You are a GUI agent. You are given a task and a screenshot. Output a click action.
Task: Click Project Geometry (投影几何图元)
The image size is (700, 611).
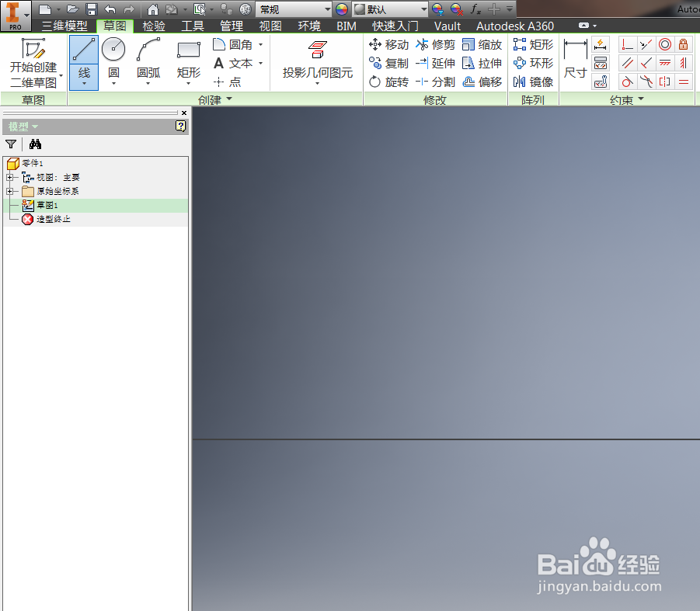click(318, 62)
